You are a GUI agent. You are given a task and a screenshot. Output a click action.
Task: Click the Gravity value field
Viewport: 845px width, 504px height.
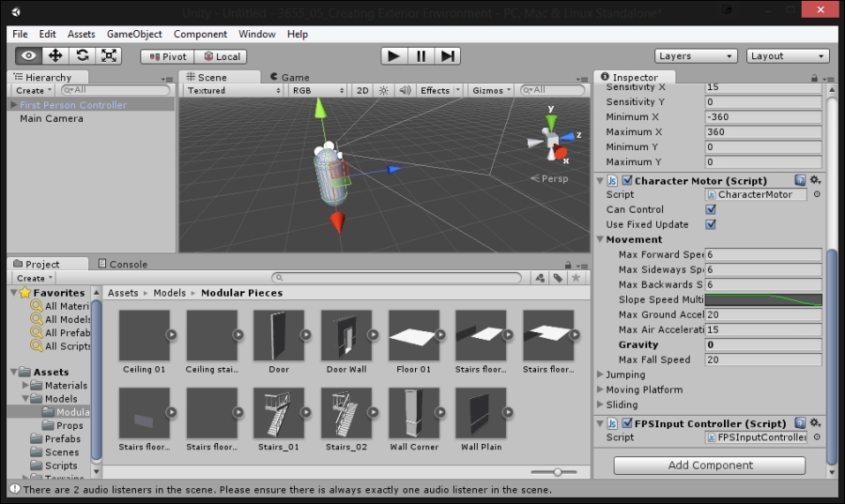click(763, 344)
